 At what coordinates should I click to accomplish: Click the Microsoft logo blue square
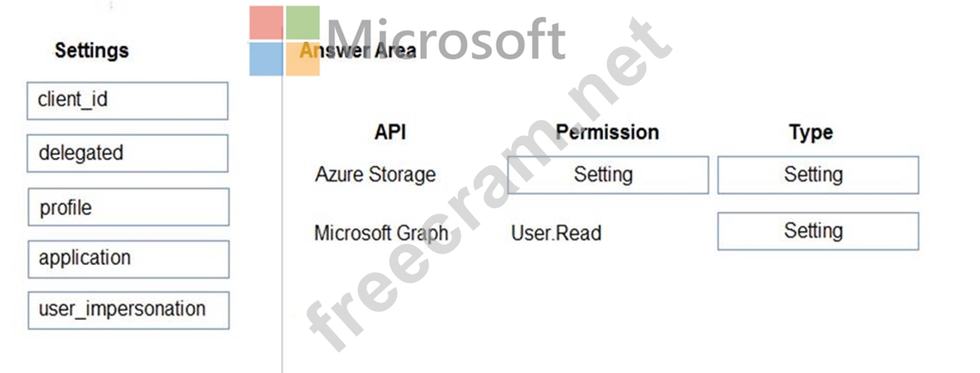tap(266, 59)
